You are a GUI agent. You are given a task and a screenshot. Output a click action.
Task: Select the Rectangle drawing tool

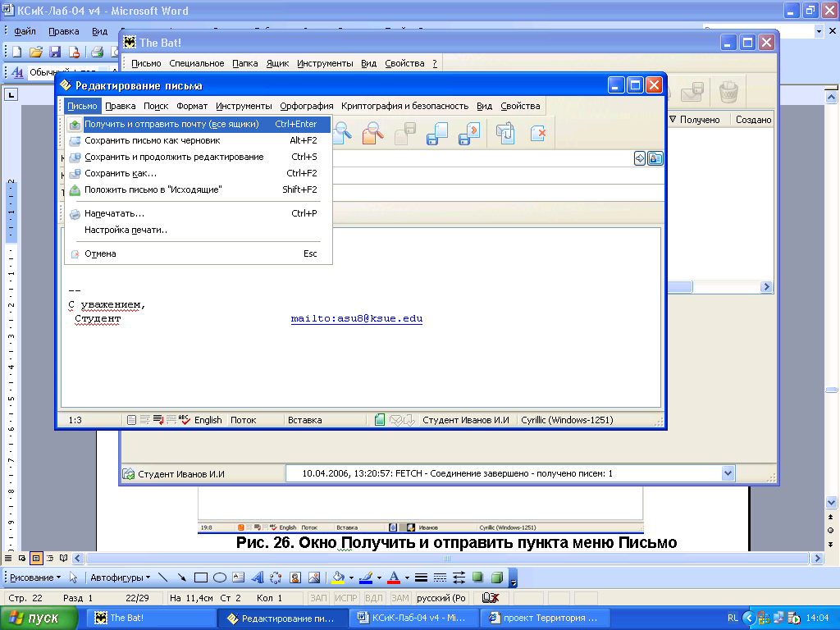[x=201, y=577]
